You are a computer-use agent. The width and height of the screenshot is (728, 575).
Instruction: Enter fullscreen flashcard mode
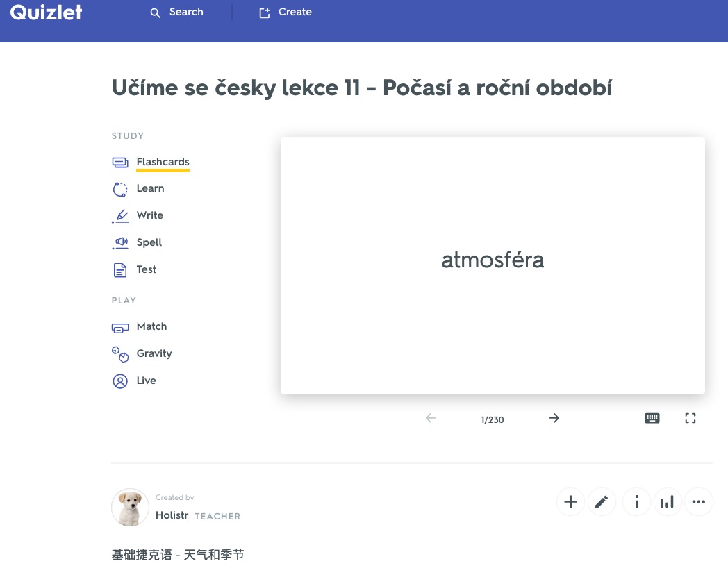pos(690,418)
